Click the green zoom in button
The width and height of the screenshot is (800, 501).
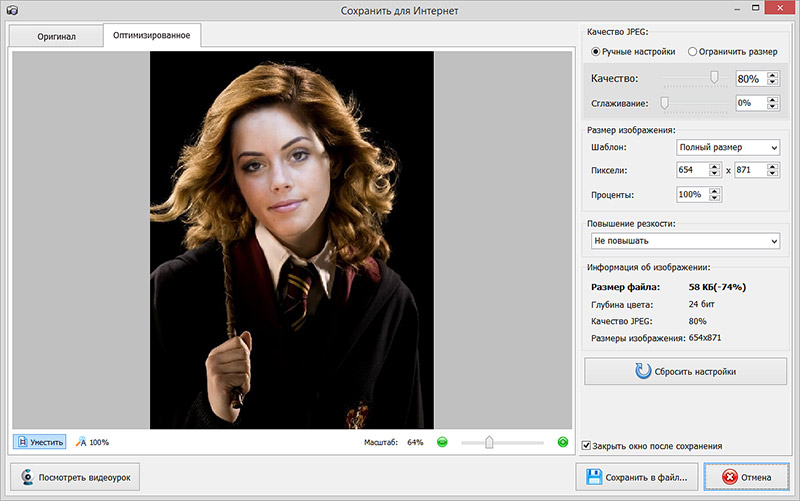coord(563,442)
